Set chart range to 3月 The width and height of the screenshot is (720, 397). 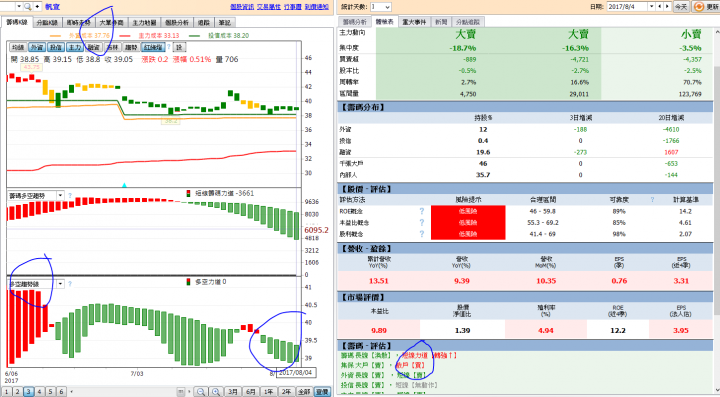[x=233, y=391]
